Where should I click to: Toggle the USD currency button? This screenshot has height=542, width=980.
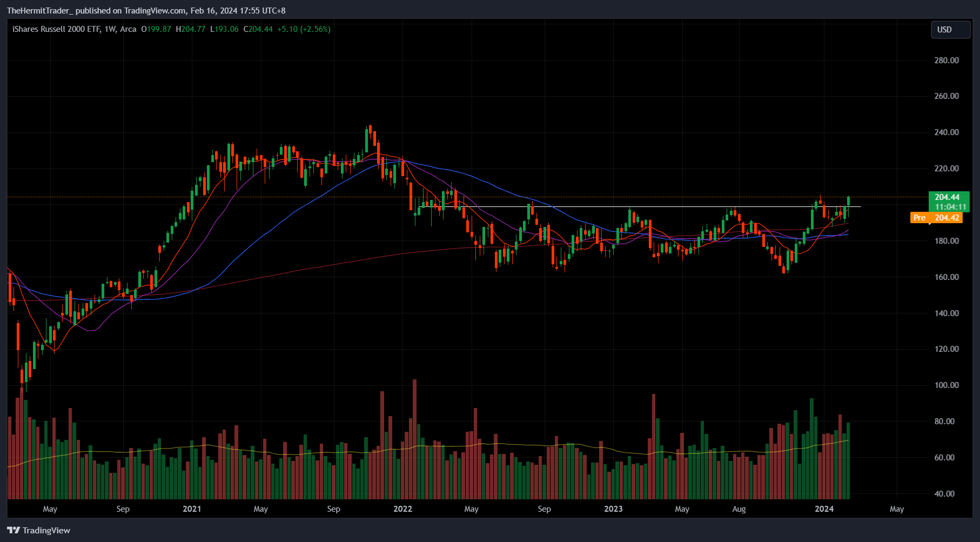[x=950, y=30]
